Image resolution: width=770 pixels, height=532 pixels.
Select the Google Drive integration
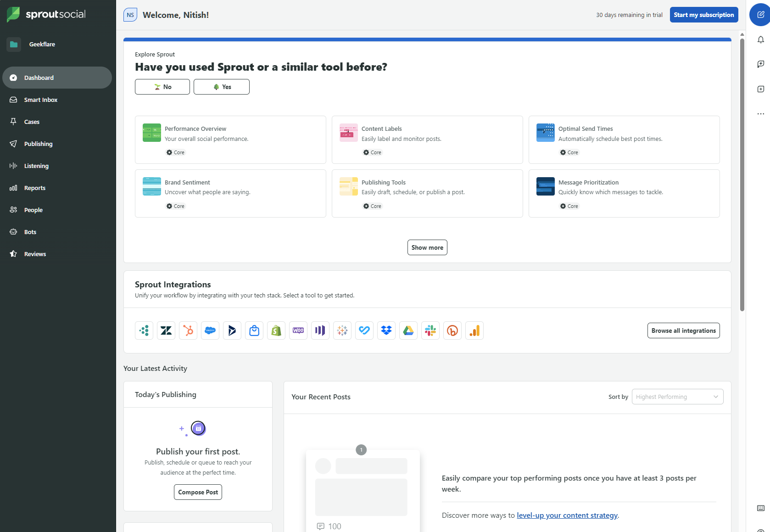pos(408,330)
